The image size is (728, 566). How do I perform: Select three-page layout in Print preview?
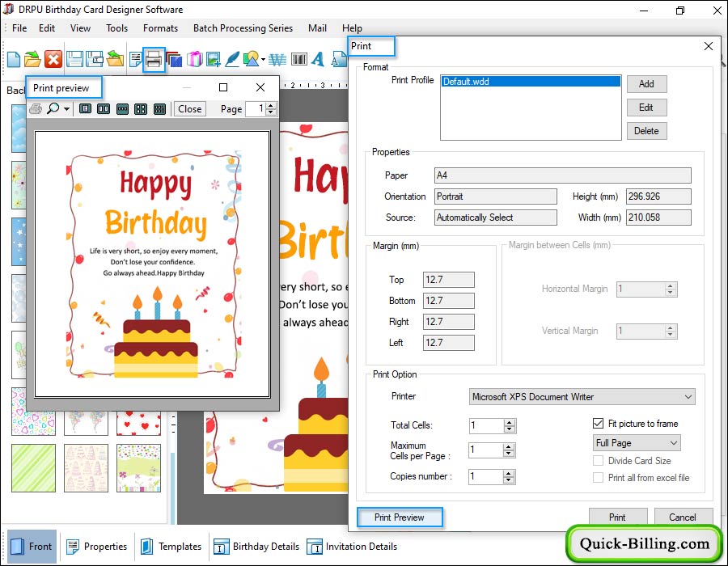[x=122, y=109]
